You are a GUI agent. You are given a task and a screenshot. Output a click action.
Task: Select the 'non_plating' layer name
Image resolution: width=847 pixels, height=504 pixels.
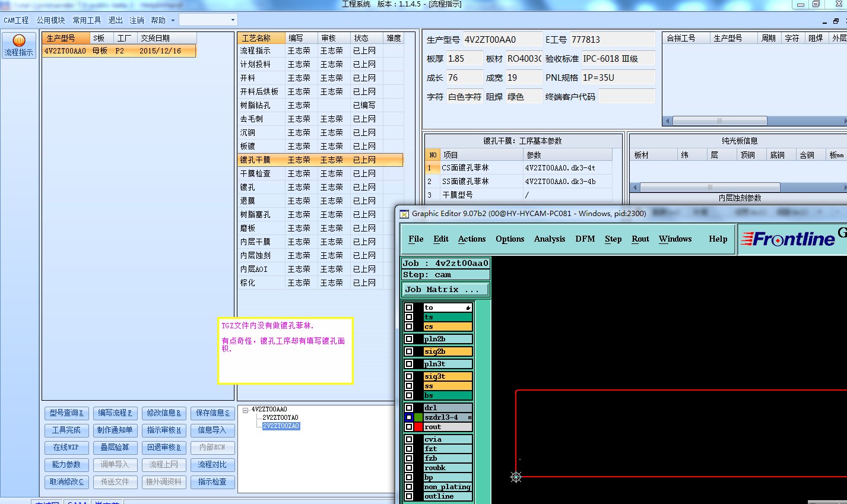448,487
